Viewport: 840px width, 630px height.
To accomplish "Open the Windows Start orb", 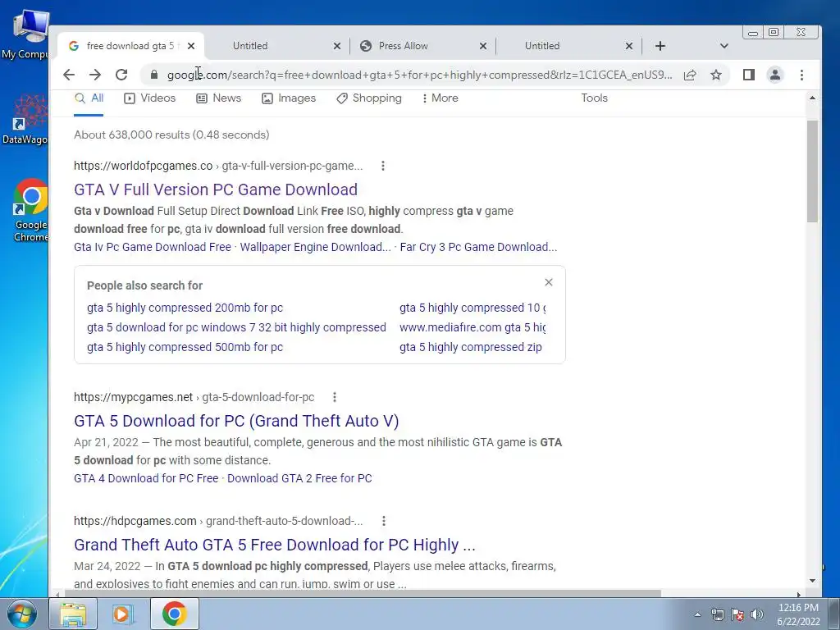I will pyautogui.click(x=22, y=614).
